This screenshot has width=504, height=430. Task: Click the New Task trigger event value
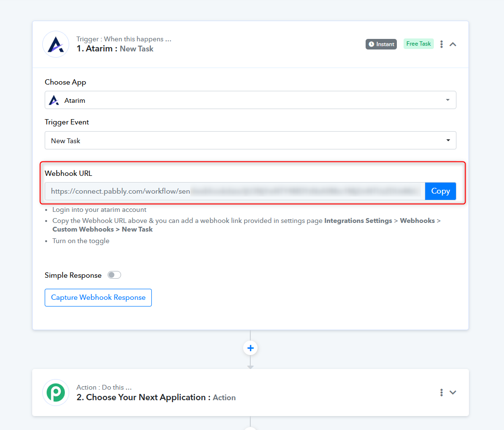point(66,141)
